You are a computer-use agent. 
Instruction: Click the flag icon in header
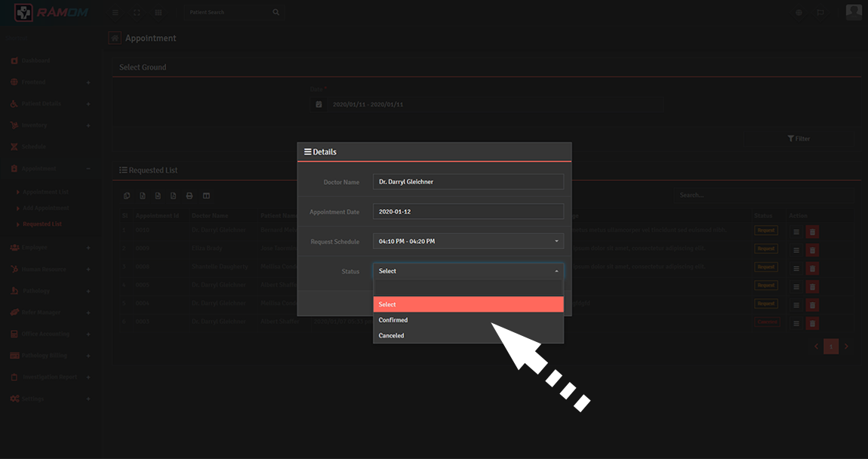pos(820,13)
